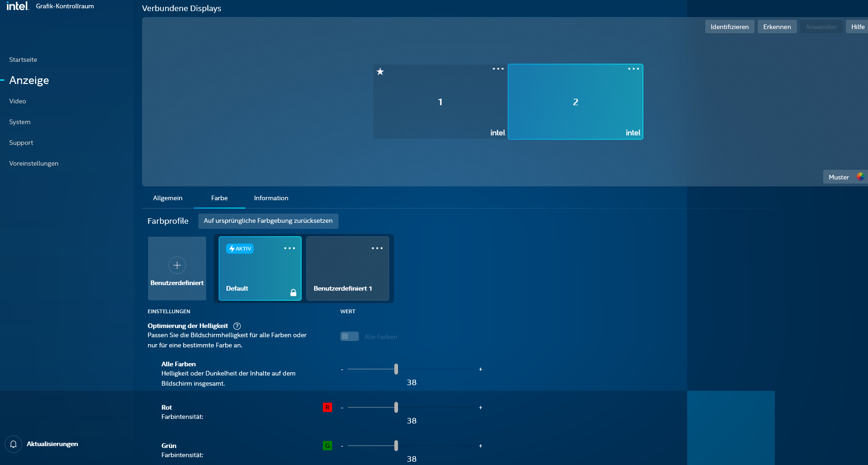Open the three-dot menu on display 2
Screen dimensions: 868x465
pyautogui.click(x=634, y=69)
